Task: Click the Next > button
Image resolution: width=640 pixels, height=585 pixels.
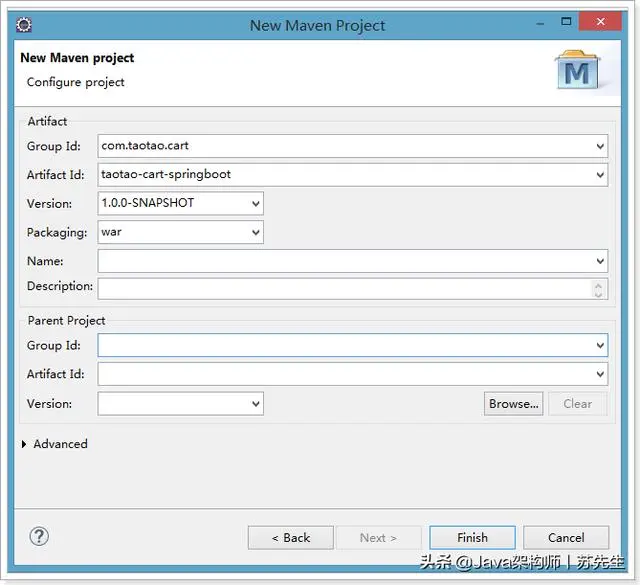Action: click(x=378, y=538)
